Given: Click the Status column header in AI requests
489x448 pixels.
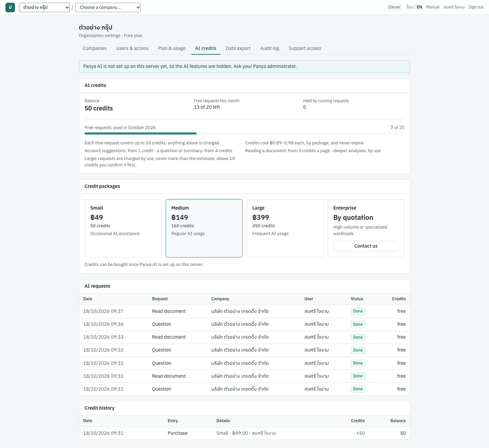Looking at the screenshot, I should (357, 299).
